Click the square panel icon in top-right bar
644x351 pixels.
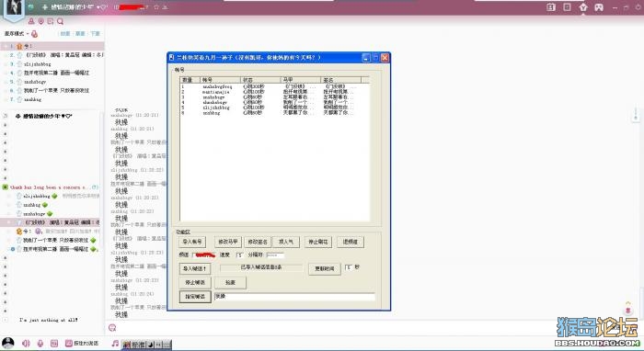tap(568, 7)
